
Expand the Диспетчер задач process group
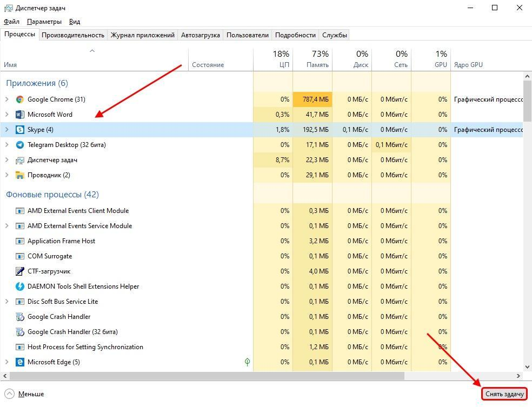7,160
